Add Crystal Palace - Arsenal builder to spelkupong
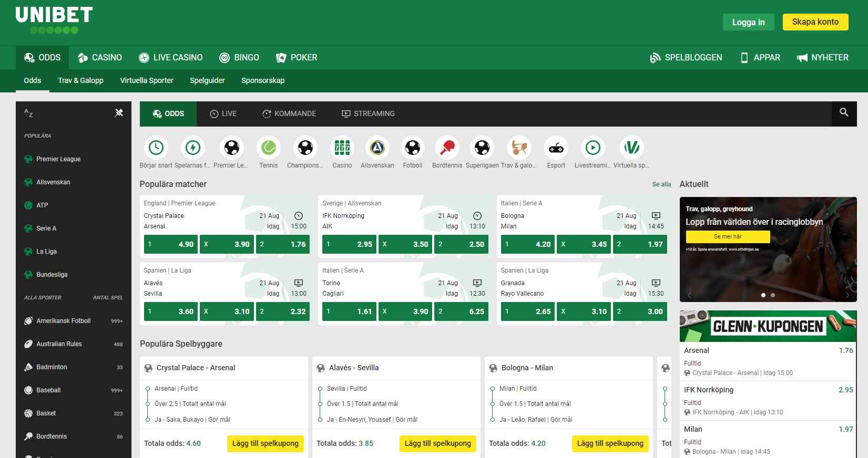Viewport: 868px width, 458px height. pos(265,443)
